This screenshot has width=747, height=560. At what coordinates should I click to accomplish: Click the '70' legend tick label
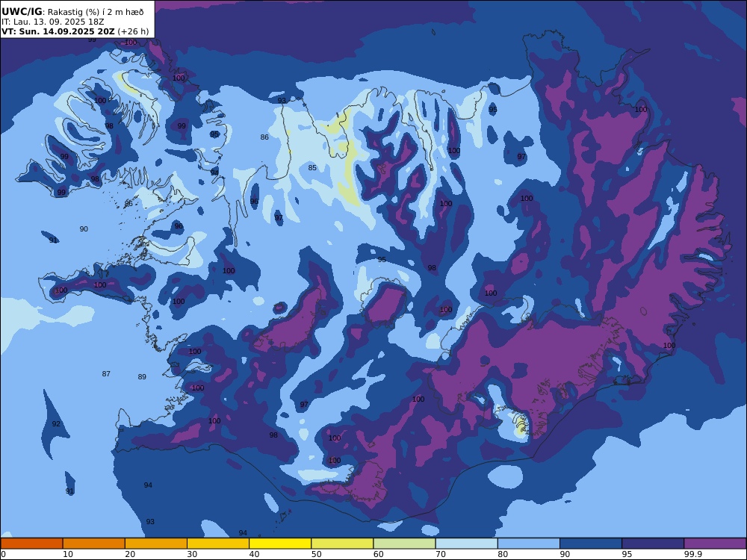[x=441, y=554]
